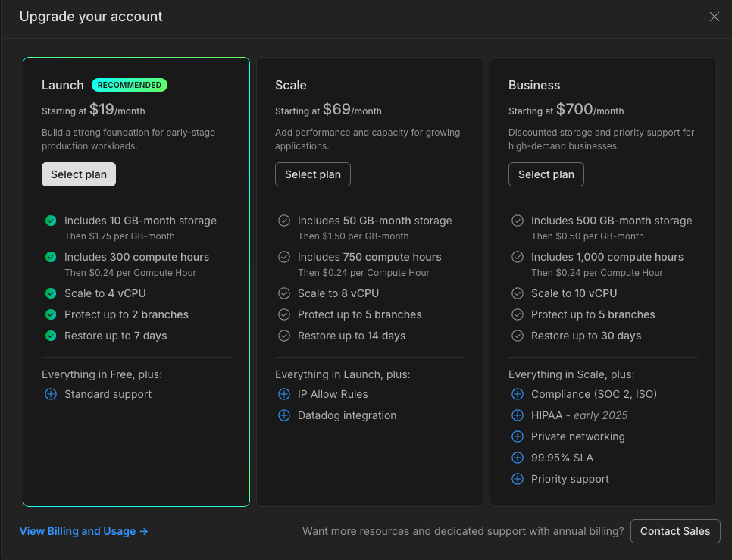This screenshot has height=560, width=732.
Task: Click green check beside 300 compute hours
Action: pos(51,257)
